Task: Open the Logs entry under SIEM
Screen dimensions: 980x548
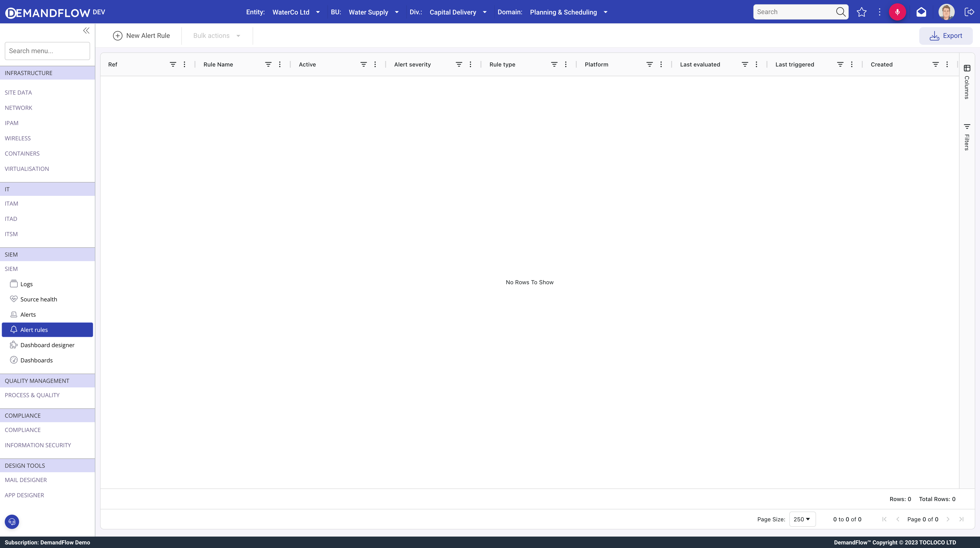Action: click(26, 284)
